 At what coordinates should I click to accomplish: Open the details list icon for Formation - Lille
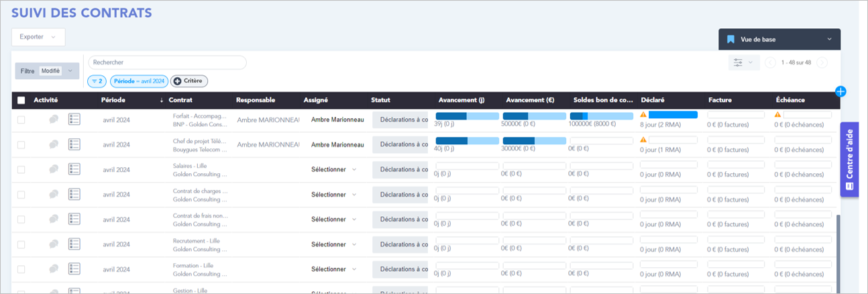[74, 268]
